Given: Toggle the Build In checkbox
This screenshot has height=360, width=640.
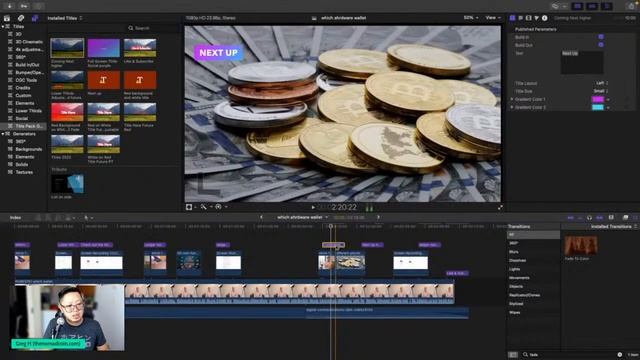Looking at the screenshot, I should pyautogui.click(x=601, y=37).
